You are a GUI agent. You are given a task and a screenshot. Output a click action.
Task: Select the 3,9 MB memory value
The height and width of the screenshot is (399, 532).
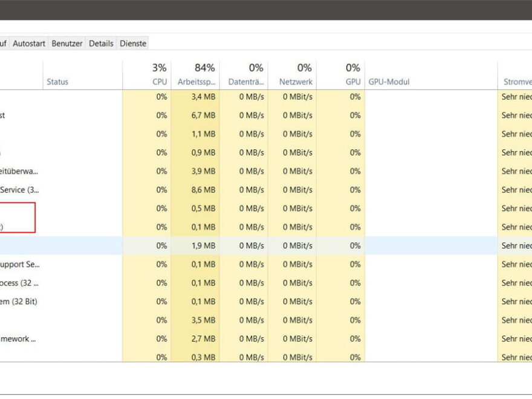203,171
